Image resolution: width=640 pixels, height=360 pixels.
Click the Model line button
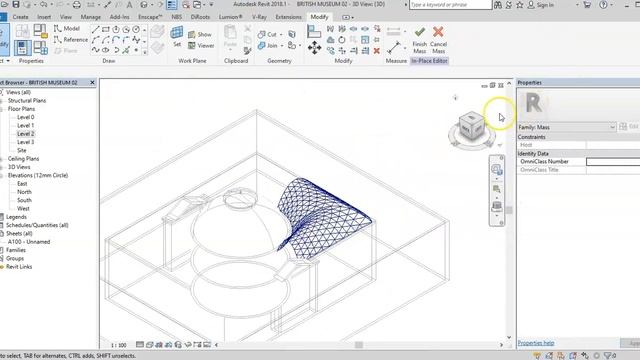click(x=67, y=29)
